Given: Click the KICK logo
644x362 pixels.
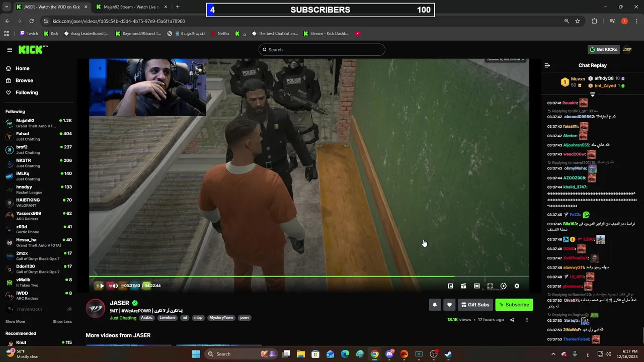Looking at the screenshot, I should tap(33, 49).
